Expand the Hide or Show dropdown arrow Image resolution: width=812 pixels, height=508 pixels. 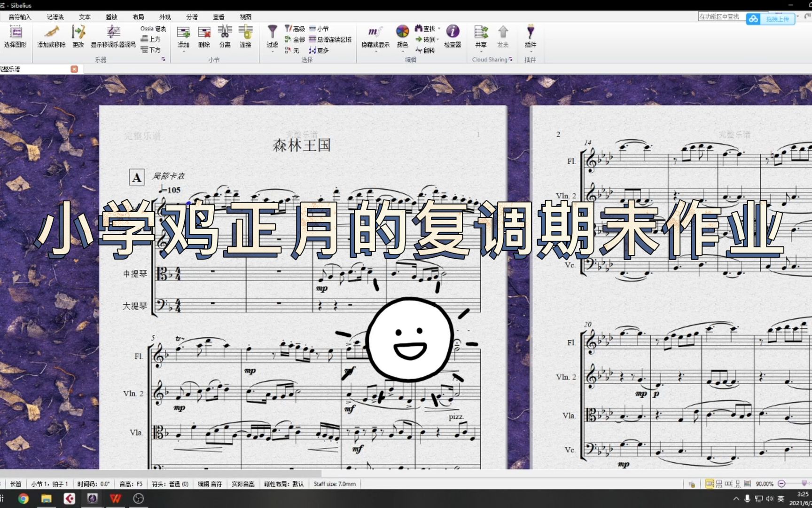point(375,51)
